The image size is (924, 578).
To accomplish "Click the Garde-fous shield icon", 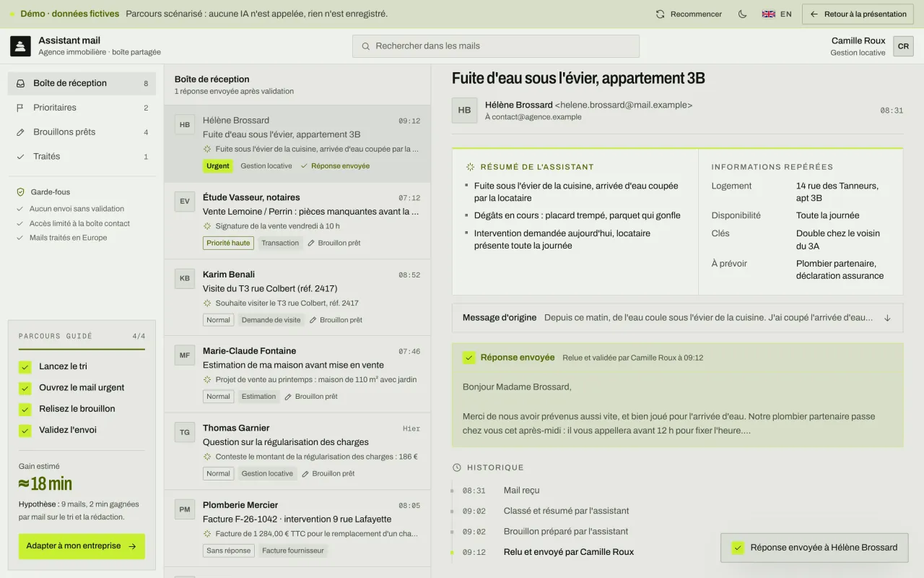I will (x=21, y=192).
